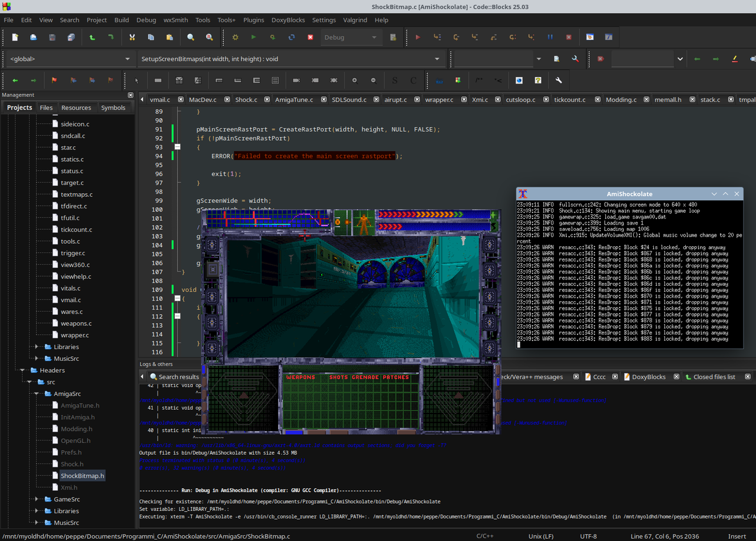Cut selection using the scissors icon
This screenshot has width=756, height=541.
click(x=132, y=37)
